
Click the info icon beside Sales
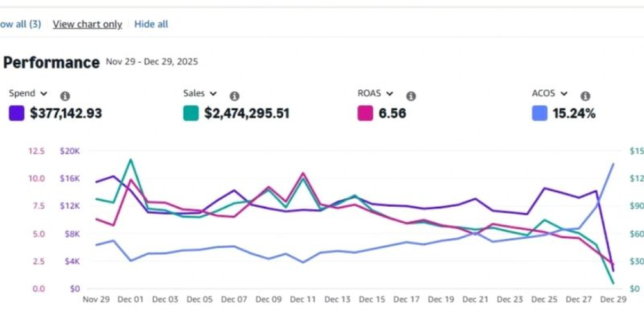point(235,96)
